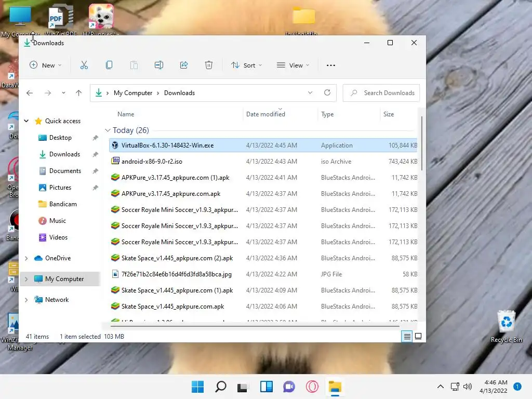The image size is (532, 399).
Task: Switch to details view layout icon
Action: coord(407,336)
